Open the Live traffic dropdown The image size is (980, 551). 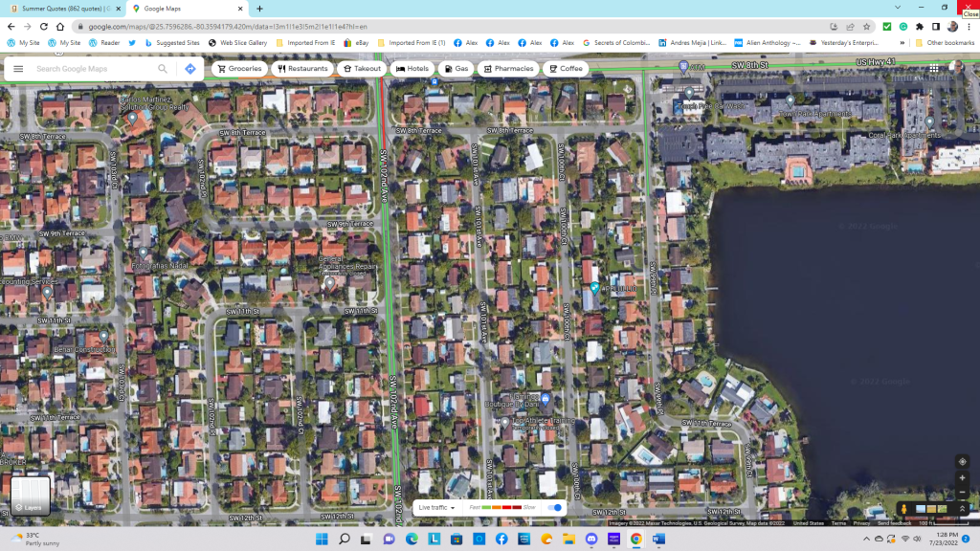(436, 507)
